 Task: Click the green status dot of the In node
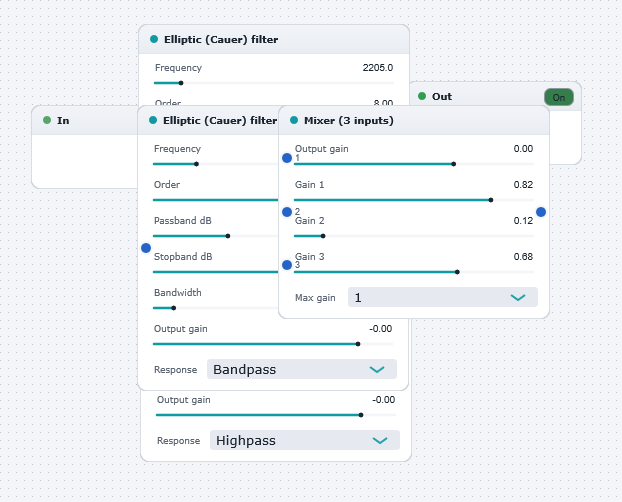point(47,120)
